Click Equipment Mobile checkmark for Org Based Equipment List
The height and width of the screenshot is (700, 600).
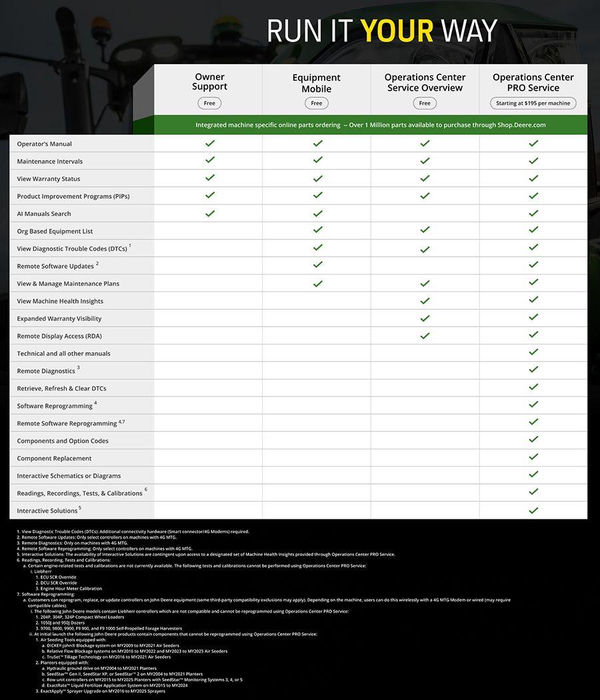(318, 229)
